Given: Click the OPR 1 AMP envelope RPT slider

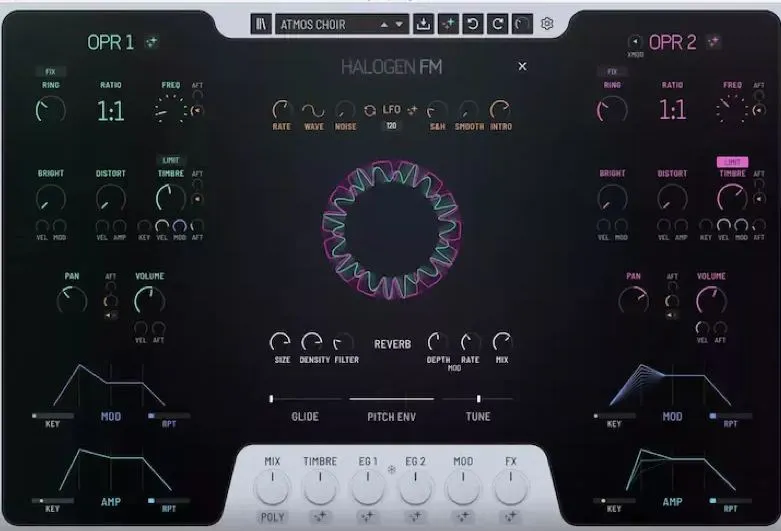Looking at the screenshot, I should pyautogui.click(x=169, y=501).
